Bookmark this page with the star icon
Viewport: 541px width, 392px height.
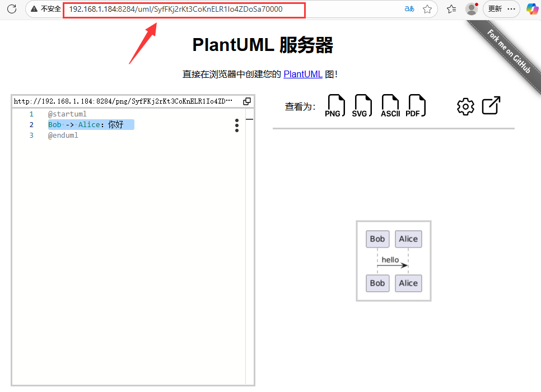(427, 9)
